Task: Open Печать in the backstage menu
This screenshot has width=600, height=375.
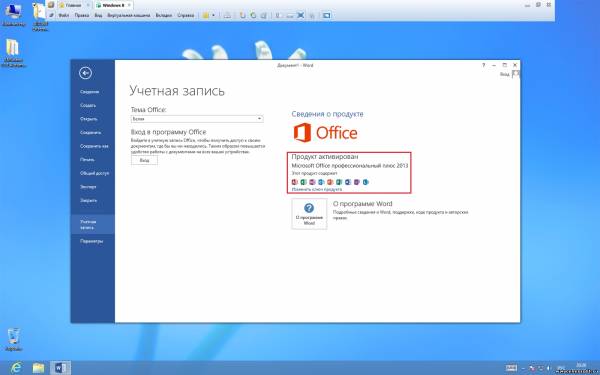Action: click(87, 160)
